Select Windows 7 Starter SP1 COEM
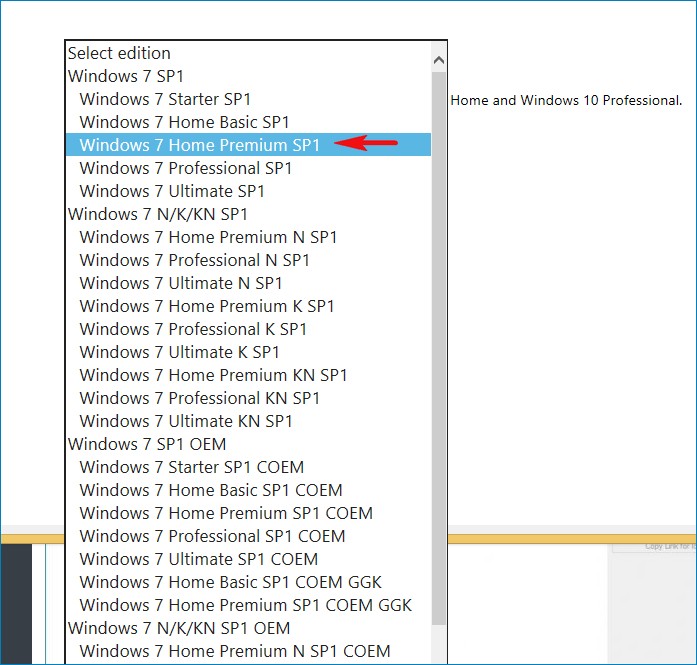The height and width of the screenshot is (665, 697). click(248, 467)
